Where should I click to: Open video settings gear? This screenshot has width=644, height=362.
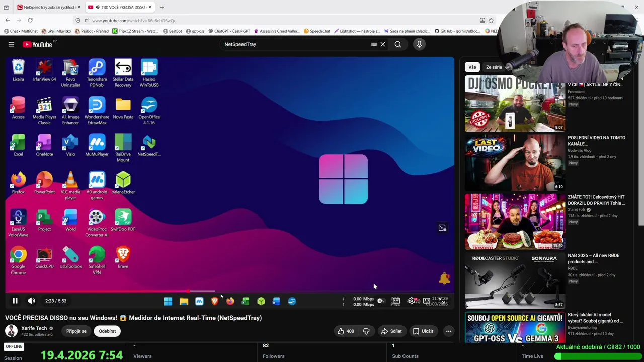[412, 301]
